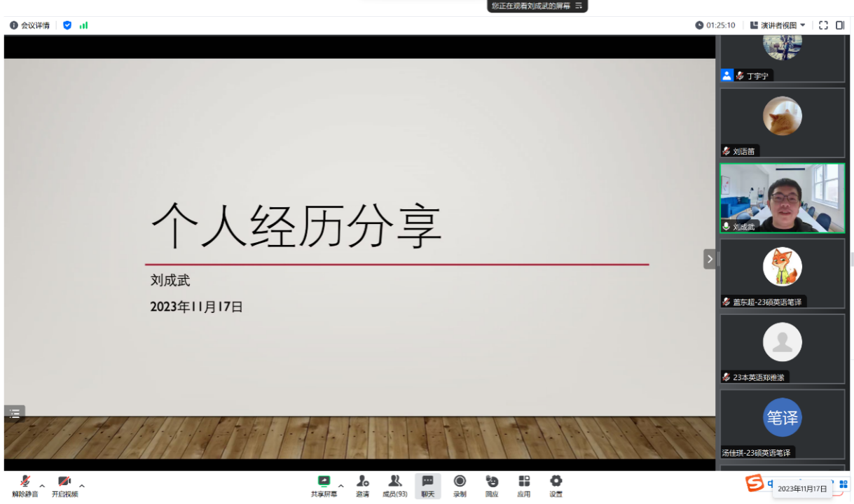This screenshot has width=854, height=504.
Task: Open the 演讲者视图 view dropdown
Action: [x=778, y=25]
